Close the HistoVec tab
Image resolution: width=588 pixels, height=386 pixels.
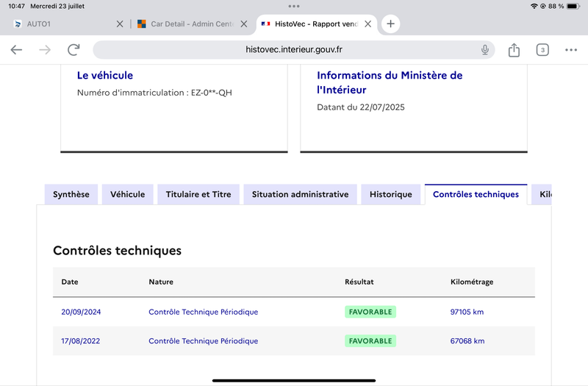click(x=368, y=24)
